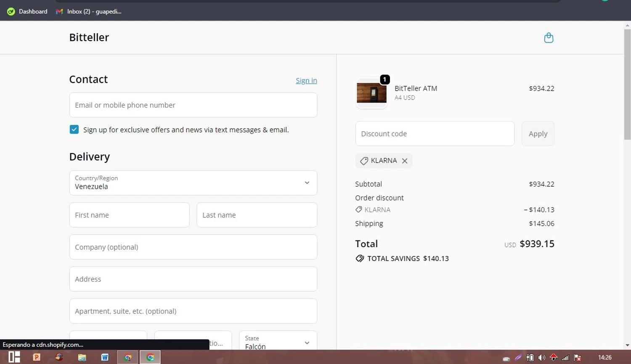This screenshot has height=364, width=631.
Task: Click the Subtotal label
Action: (x=369, y=184)
